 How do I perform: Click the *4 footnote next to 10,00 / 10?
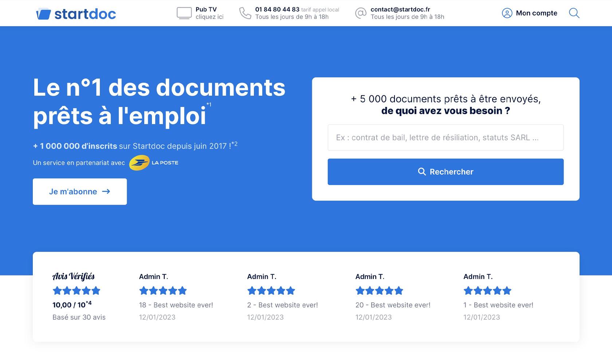pyautogui.click(x=89, y=303)
